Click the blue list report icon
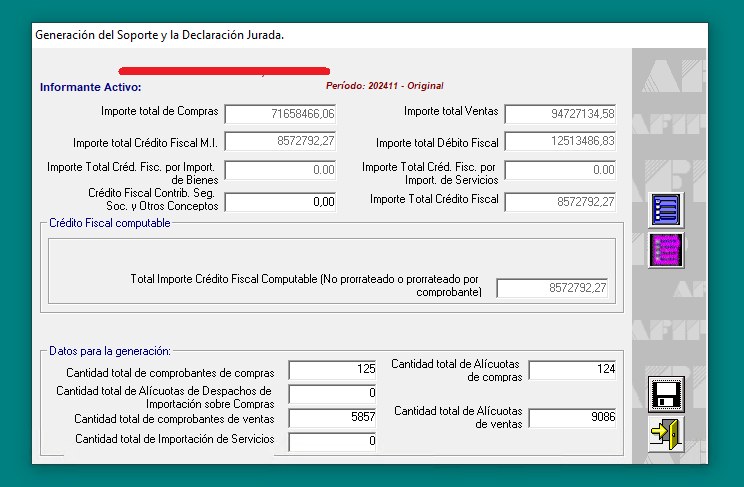 coord(665,210)
